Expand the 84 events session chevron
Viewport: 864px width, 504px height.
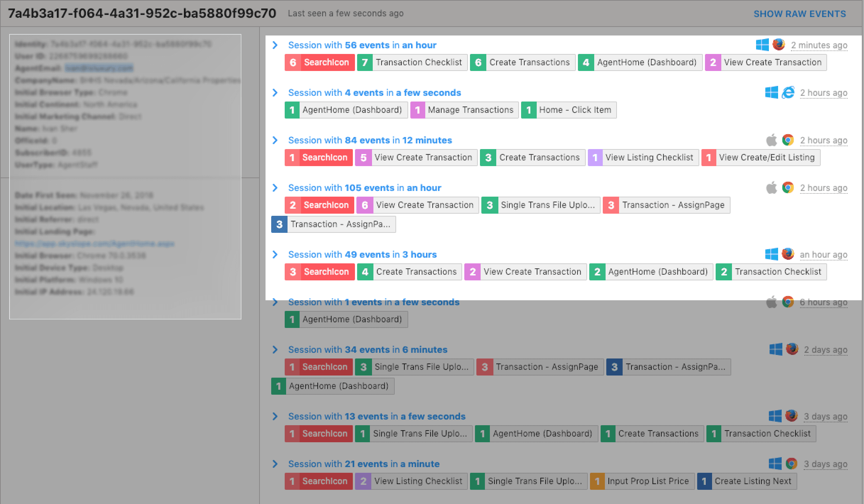tap(275, 140)
